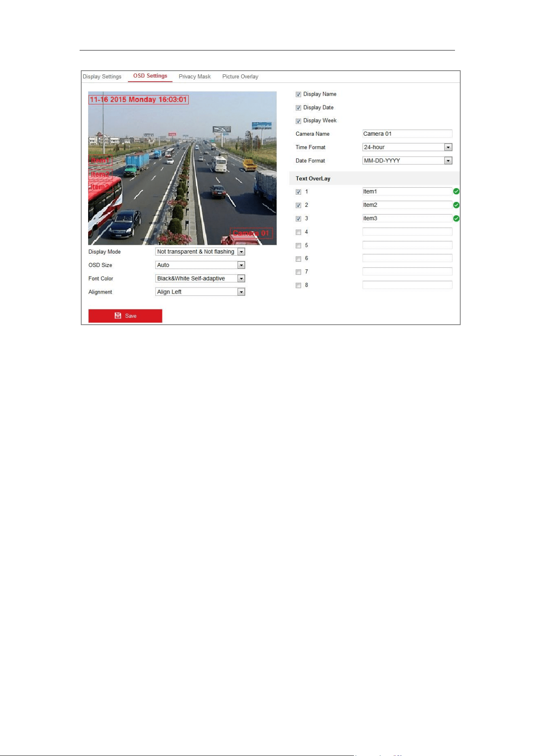535x756 pixels.
Task: Click the Item1 text overlay field
Action: click(407, 191)
